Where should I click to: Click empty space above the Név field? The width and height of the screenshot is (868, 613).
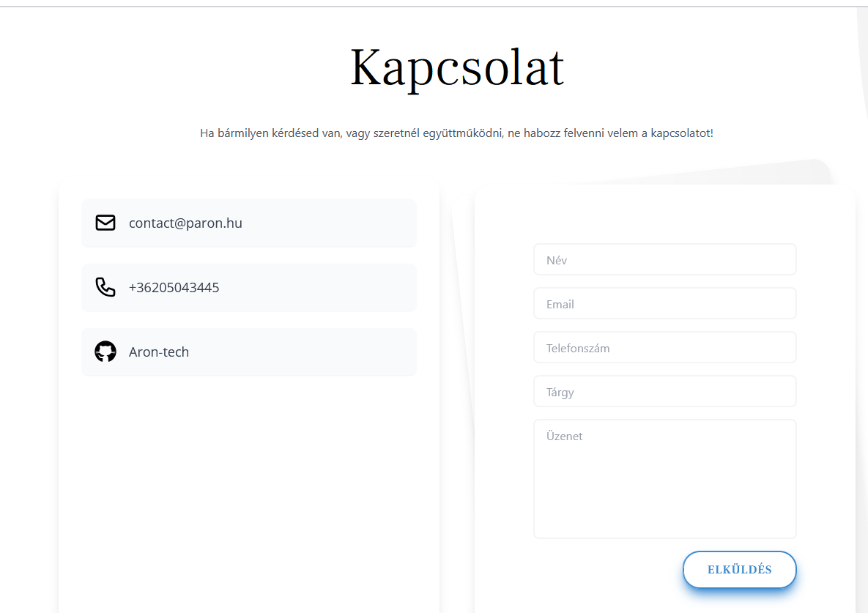tap(665, 215)
